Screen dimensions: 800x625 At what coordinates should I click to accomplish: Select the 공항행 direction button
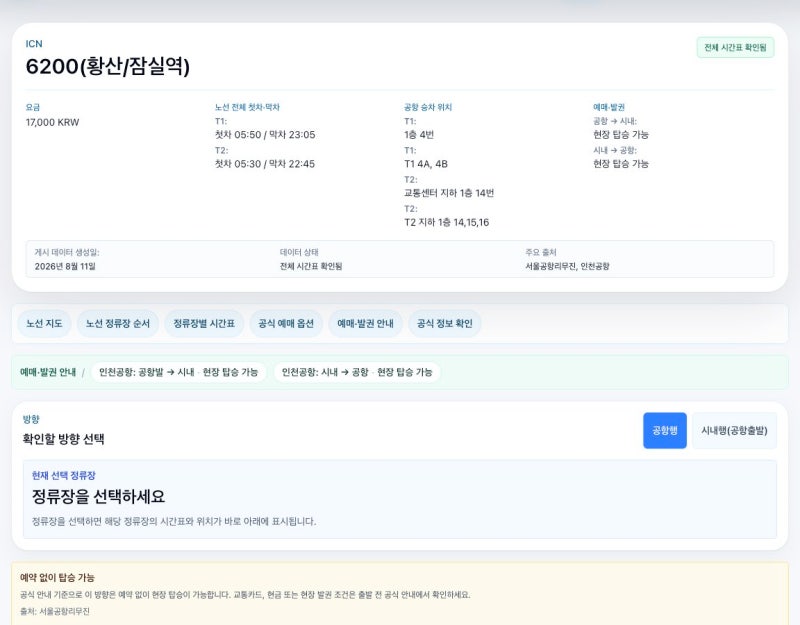(x=665, y=431)
